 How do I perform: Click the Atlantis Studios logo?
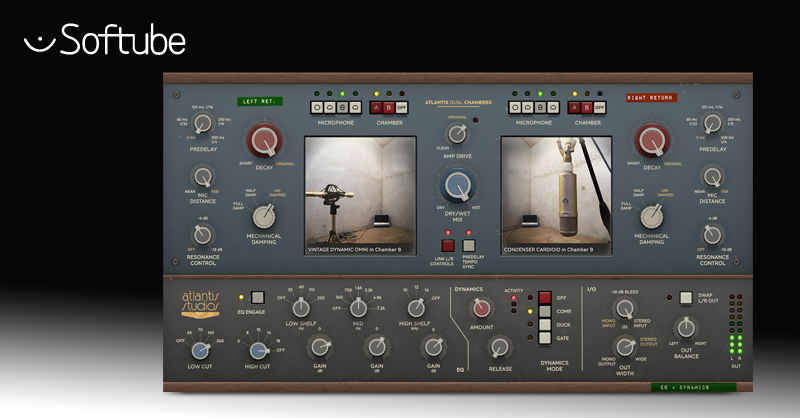point(201,305)
